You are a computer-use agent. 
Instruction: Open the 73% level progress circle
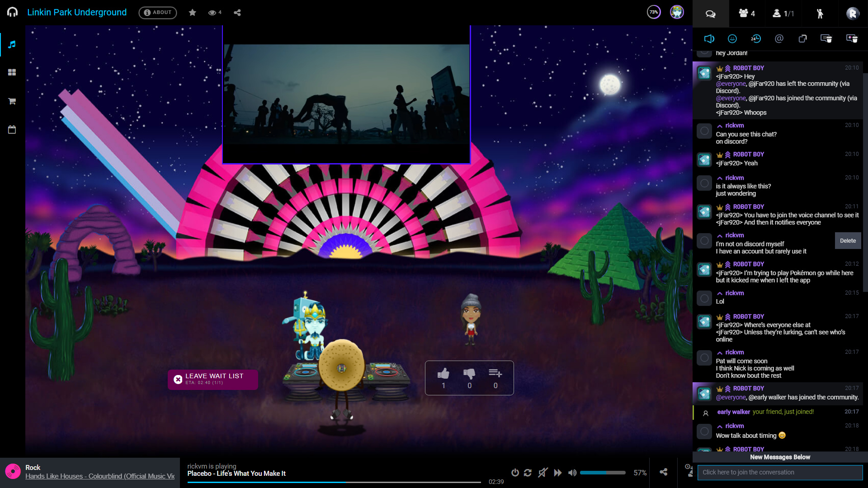[654, 12]
